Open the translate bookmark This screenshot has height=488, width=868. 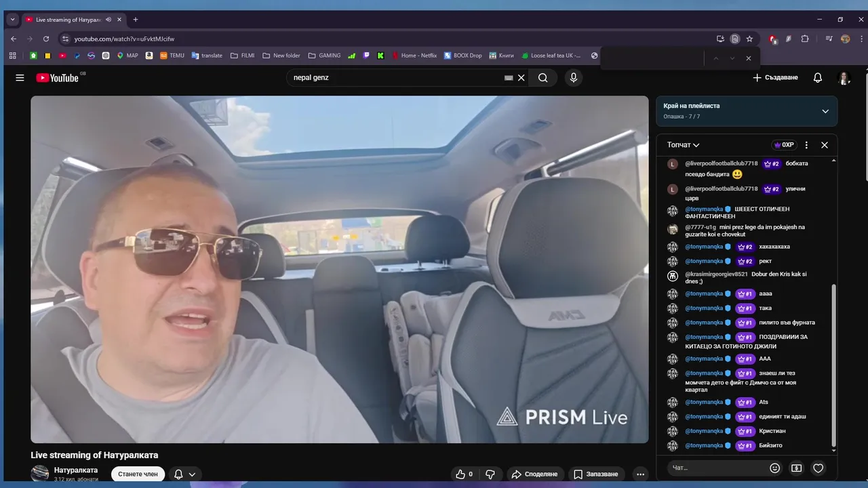point(207,56)
